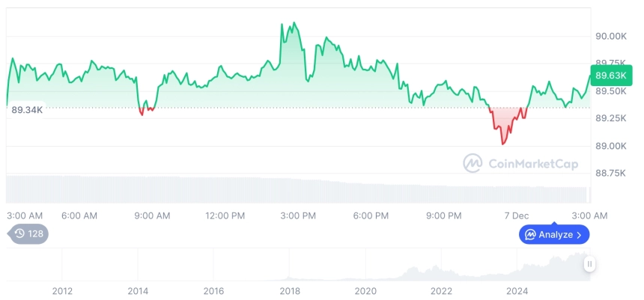Click the 89.34K opening price label

point(27,110)
